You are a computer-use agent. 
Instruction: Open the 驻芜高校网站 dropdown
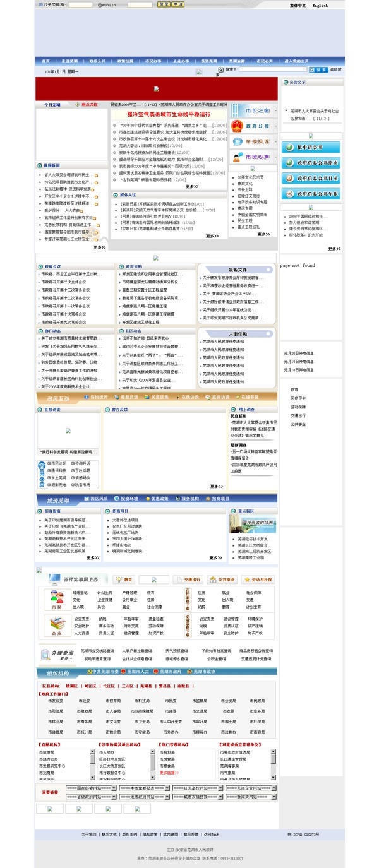tap(197, 788)
